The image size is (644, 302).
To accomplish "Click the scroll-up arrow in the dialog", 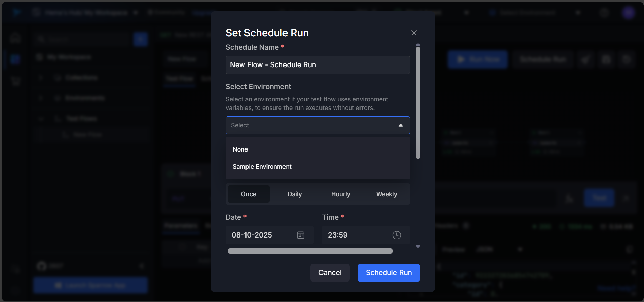I will 418,45.
